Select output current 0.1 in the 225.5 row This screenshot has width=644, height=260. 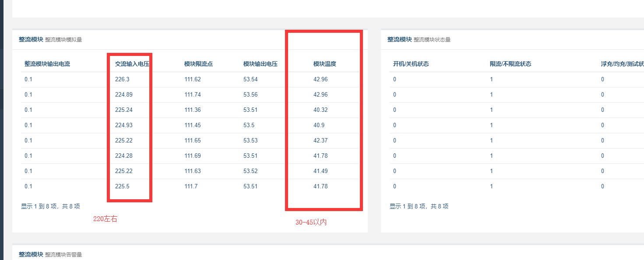click(28, 186)
